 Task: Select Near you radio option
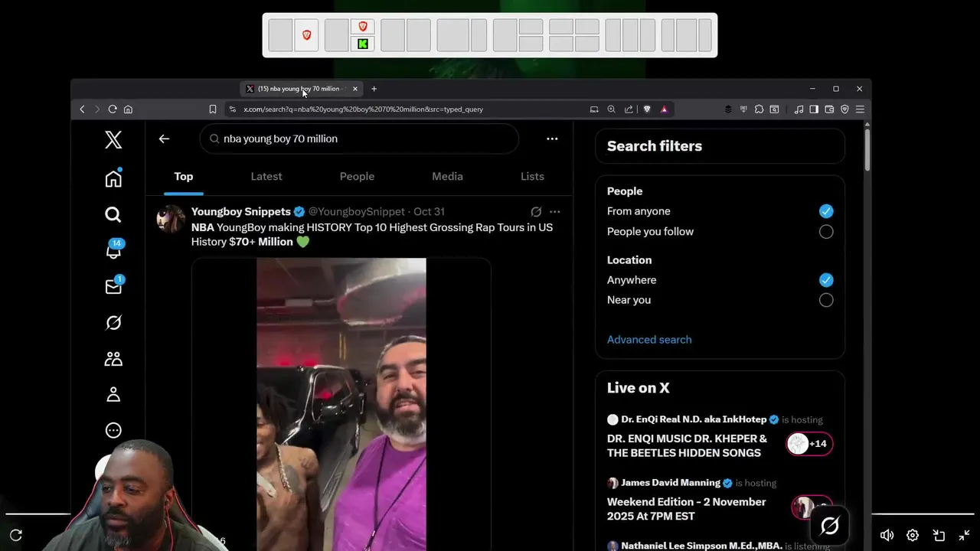tap(826, 300)
